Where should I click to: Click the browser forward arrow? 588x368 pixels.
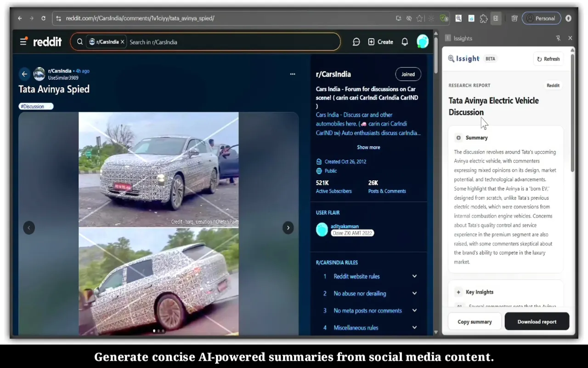tap(31, 18)
